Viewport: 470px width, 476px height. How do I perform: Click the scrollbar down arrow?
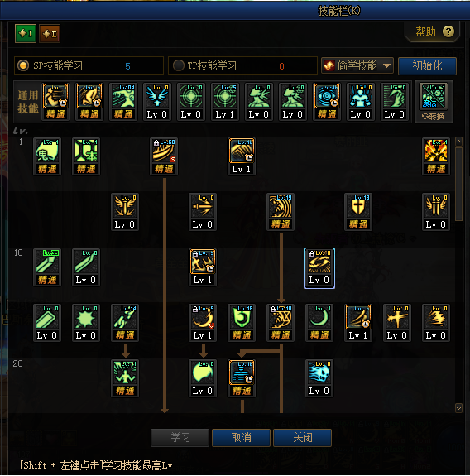(x=458, y=408)
